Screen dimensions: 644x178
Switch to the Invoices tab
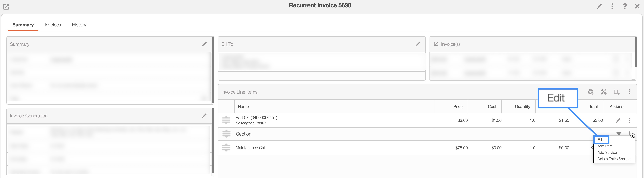pos(53,25)
